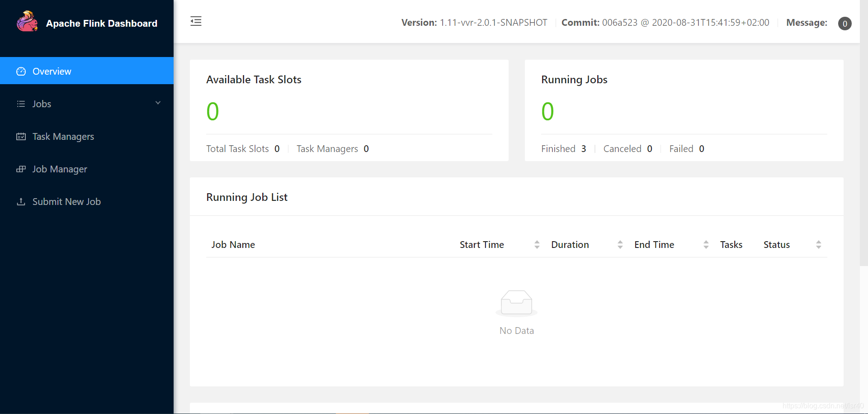The width and height of the screenshot is (868, 414).
Task: Click the Start Time column header
Action: pos(482,245)
